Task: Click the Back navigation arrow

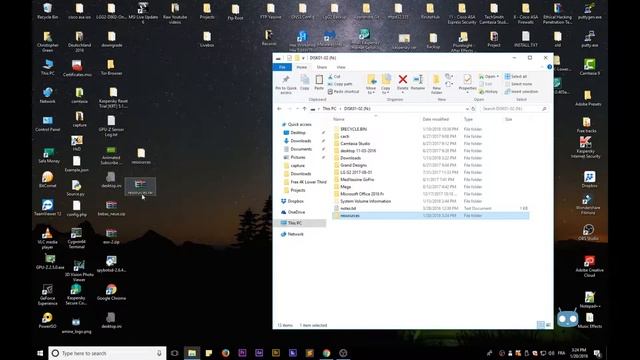Action: (x=280, y=109)
